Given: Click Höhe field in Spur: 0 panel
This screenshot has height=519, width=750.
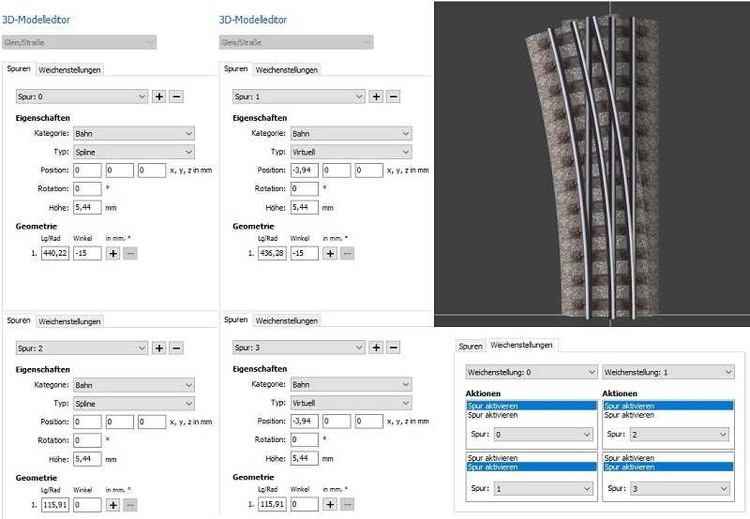Looking at the screenshot, I should 87,208.
